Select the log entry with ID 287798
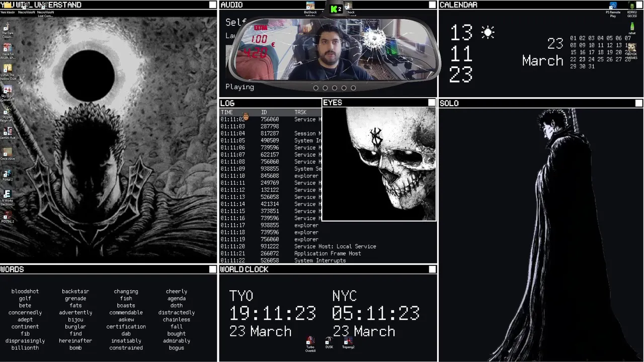This screenshot has width=644, height=362. pos(271,127)
